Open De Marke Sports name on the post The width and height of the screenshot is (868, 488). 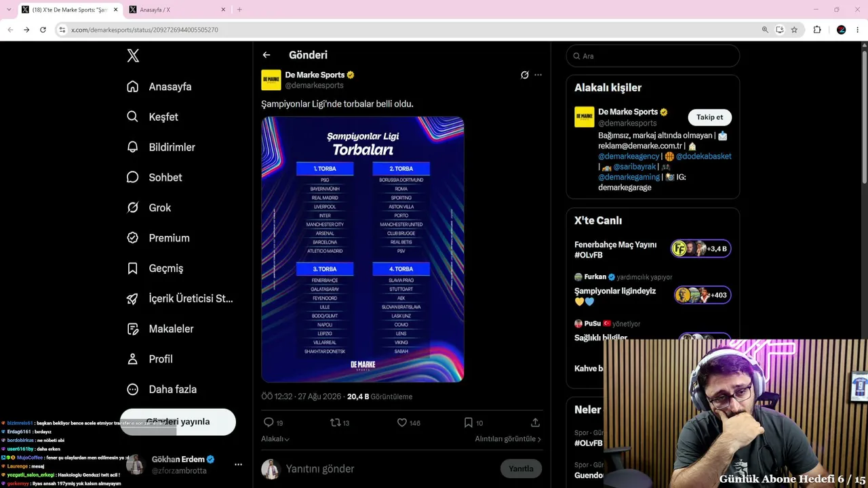315,75
